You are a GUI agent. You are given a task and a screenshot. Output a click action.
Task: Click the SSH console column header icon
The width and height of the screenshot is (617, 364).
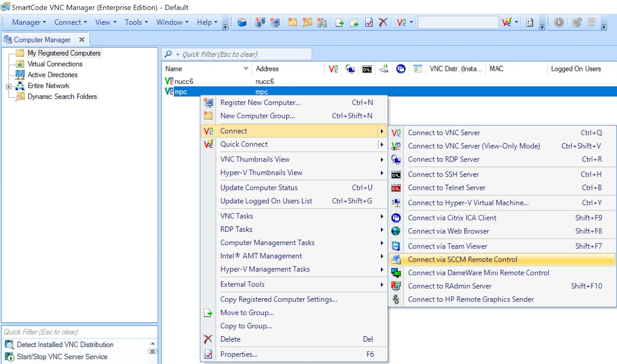pyautogui.click(x=367, y=69)
